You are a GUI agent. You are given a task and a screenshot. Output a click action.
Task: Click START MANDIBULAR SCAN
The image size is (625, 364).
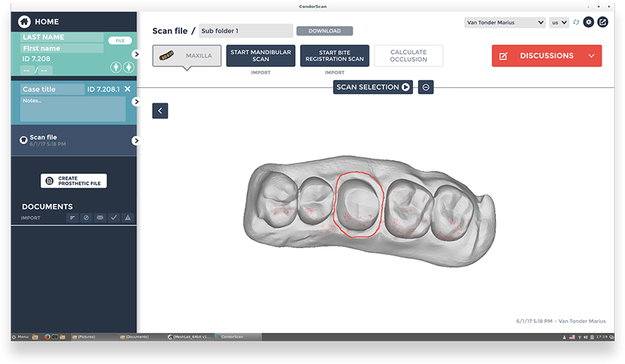click(x=261, y=56)
